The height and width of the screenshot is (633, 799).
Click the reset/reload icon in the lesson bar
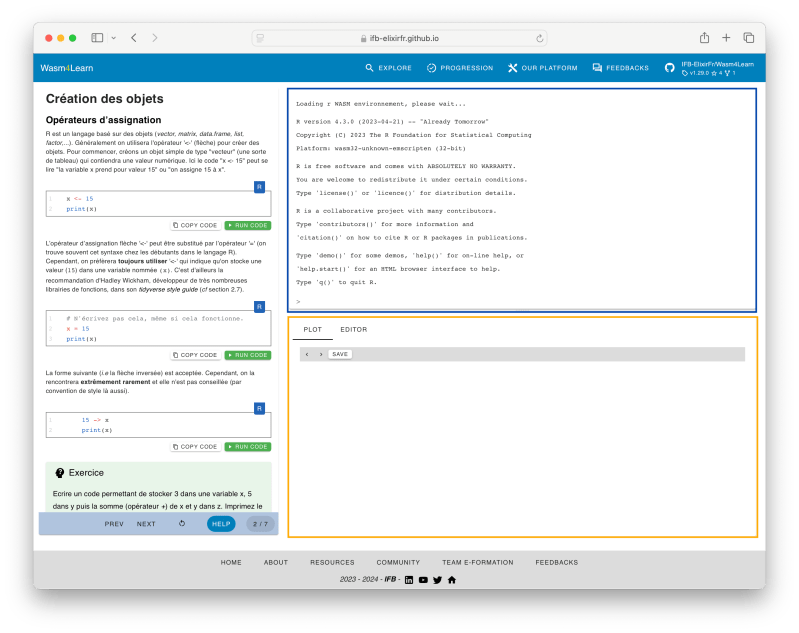pyautogui.click(x=182, y=523)
